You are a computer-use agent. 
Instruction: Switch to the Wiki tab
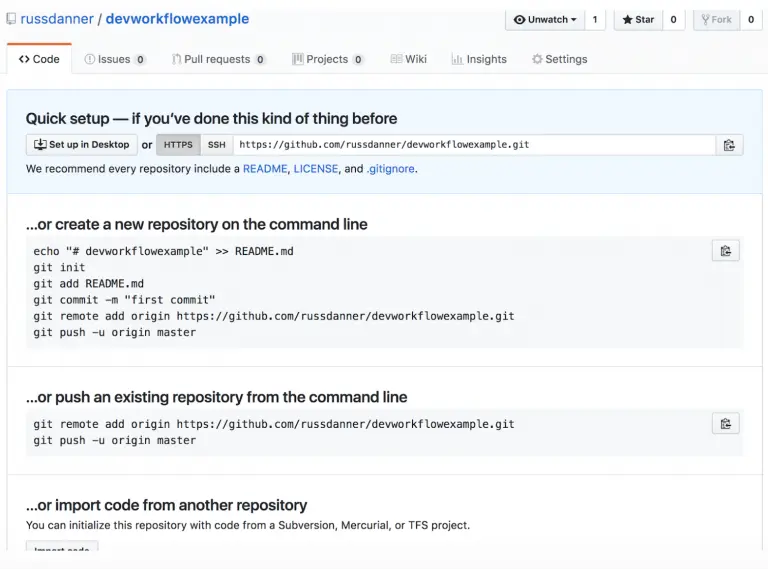409,59
